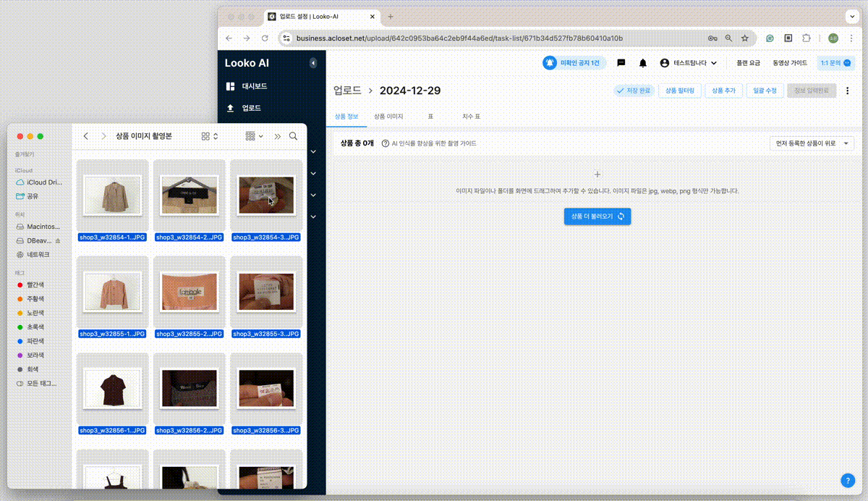Select 대시보드 in the sidebar

(x=254, y=86)
